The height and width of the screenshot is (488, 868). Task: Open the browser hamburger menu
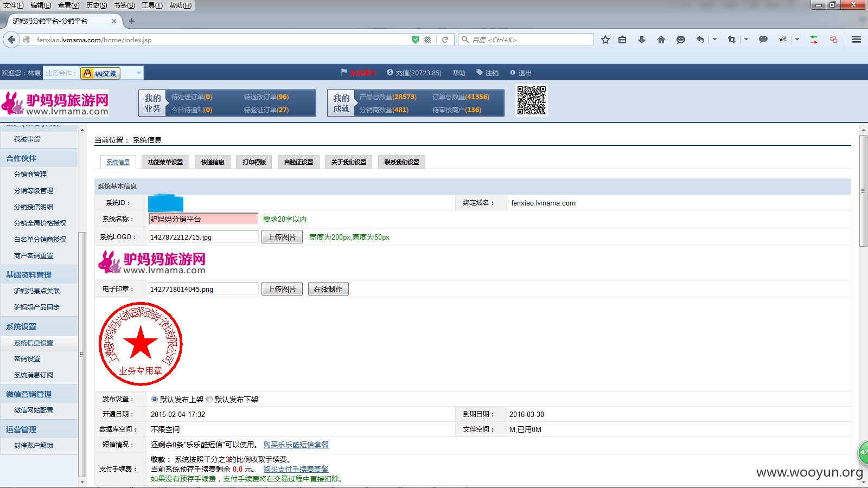(857, 40)
